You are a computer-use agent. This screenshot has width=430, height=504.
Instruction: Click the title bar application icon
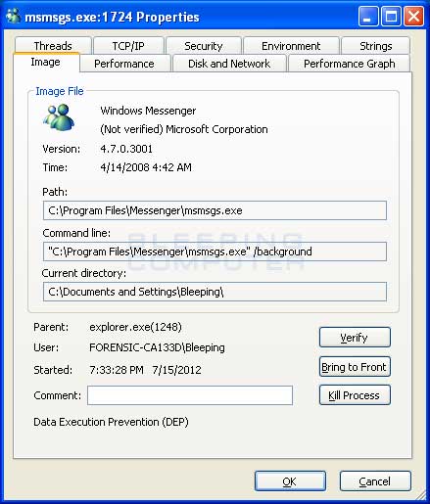pos(13,16)
